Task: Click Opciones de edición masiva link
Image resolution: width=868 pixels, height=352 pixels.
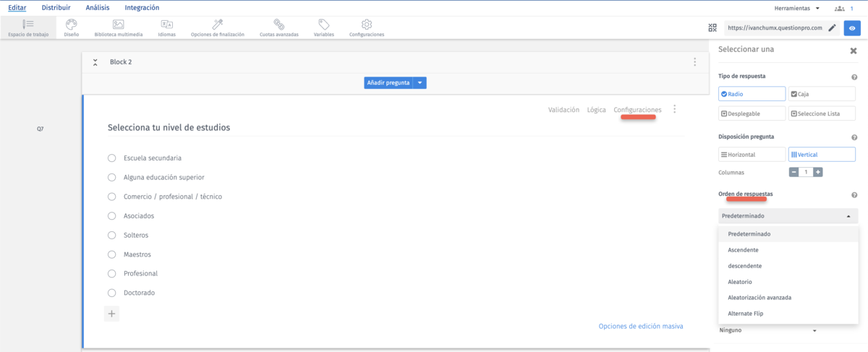Action: click(640, 326)
